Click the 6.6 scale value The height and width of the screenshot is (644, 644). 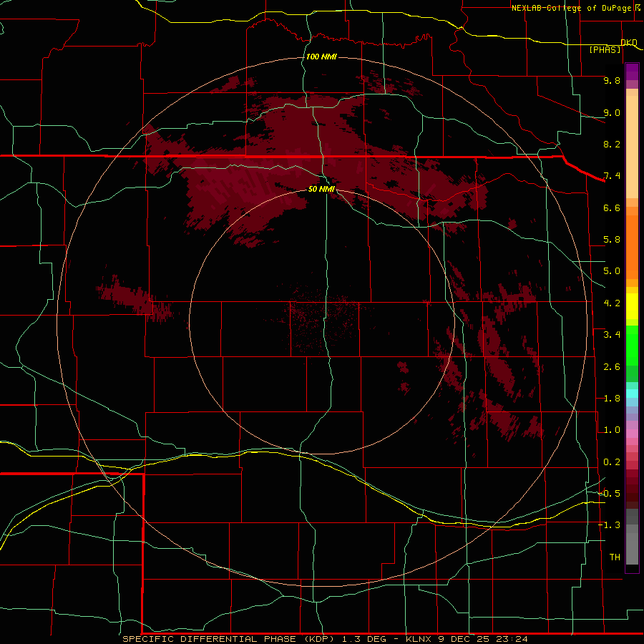coord(612,208)
